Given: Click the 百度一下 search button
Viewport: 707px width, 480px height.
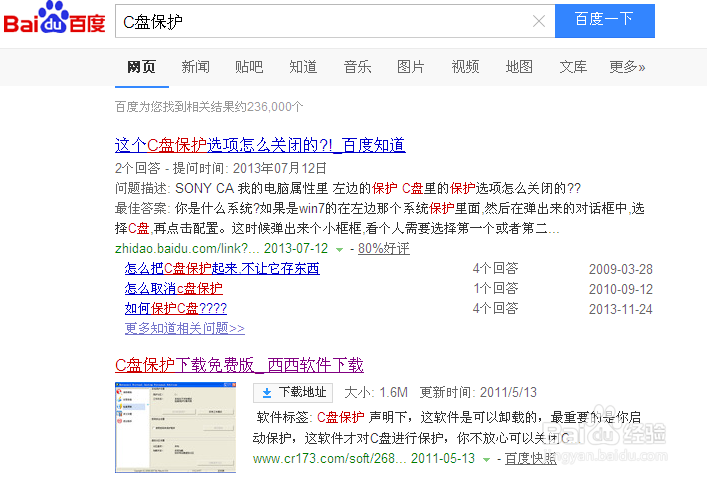Looking at the screenshot, I should (605, 21).
